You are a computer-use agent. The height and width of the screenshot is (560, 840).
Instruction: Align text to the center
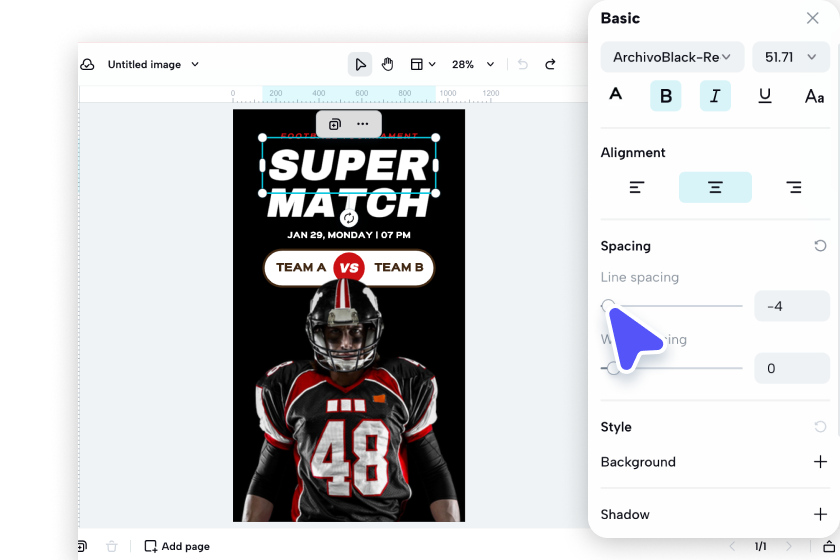[715, 188]
